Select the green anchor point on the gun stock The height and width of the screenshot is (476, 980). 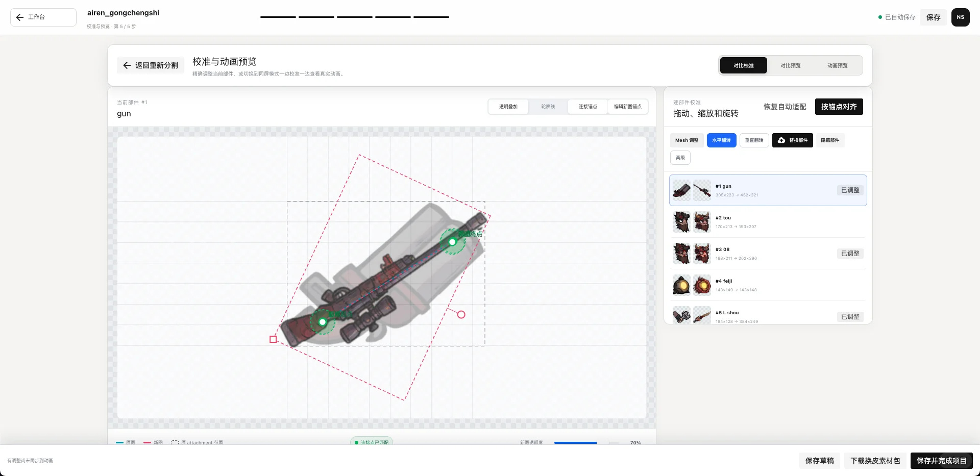coord(322,322)
